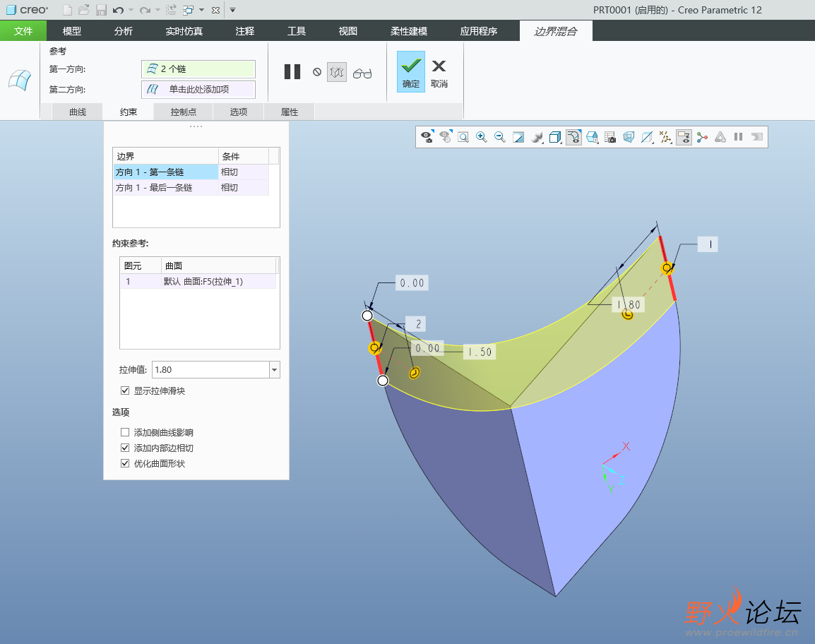This screenshot has width=815, height=644.
Task: Open the 控制点 dashboard tab
Action: 184,112
